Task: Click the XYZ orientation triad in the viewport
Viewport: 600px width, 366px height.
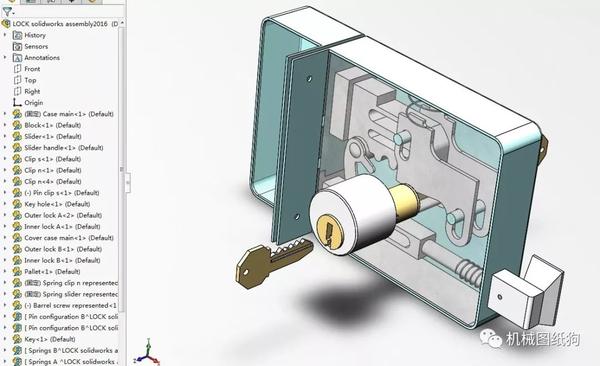Action: coord(147,352)
